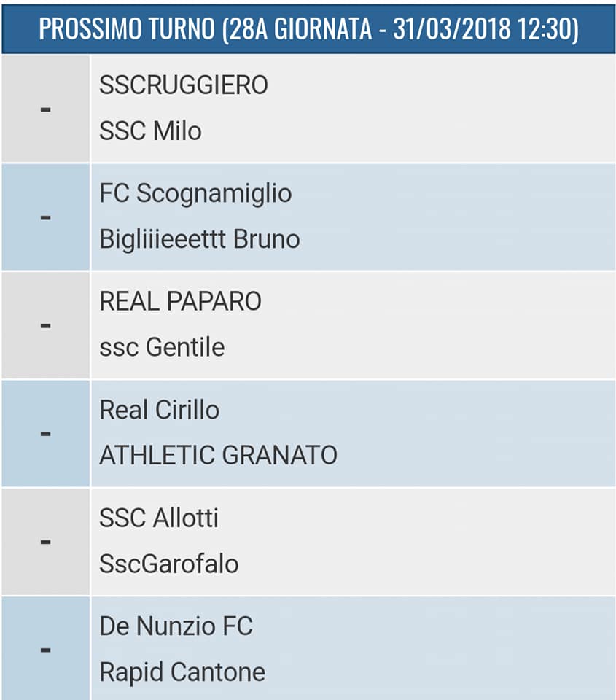
Task: Click the score dash for De Nunzio FC match
Action: click(x=45, y=649)
